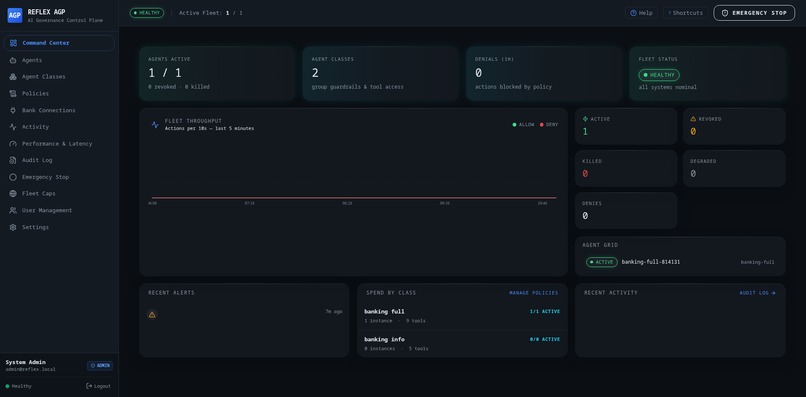
Task: Click the HEALTHY badge in Fleet Status card
Action: pyautogui.click(x=659, y=75)
